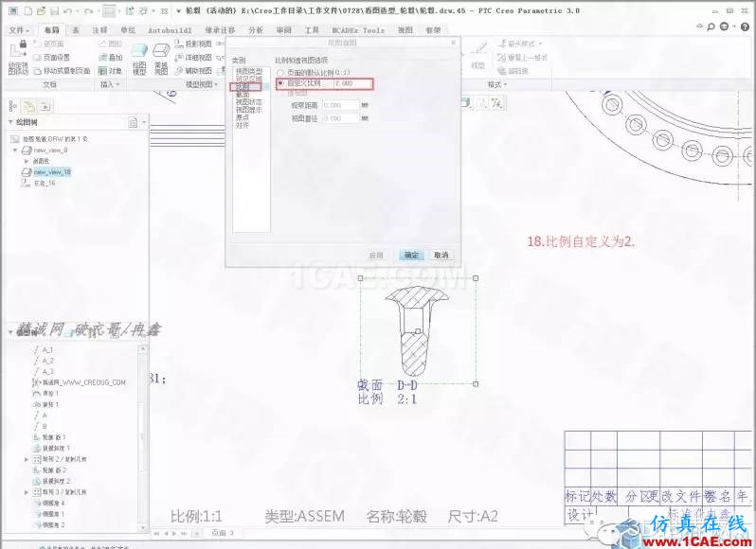
Task: Click the Search magnifier icon at top right
Action: click(x=711, y=27)
